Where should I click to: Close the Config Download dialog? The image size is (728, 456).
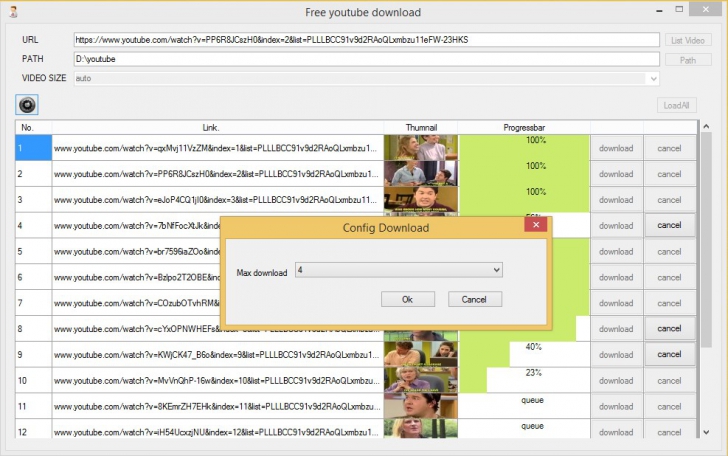[x=536, y=225]
